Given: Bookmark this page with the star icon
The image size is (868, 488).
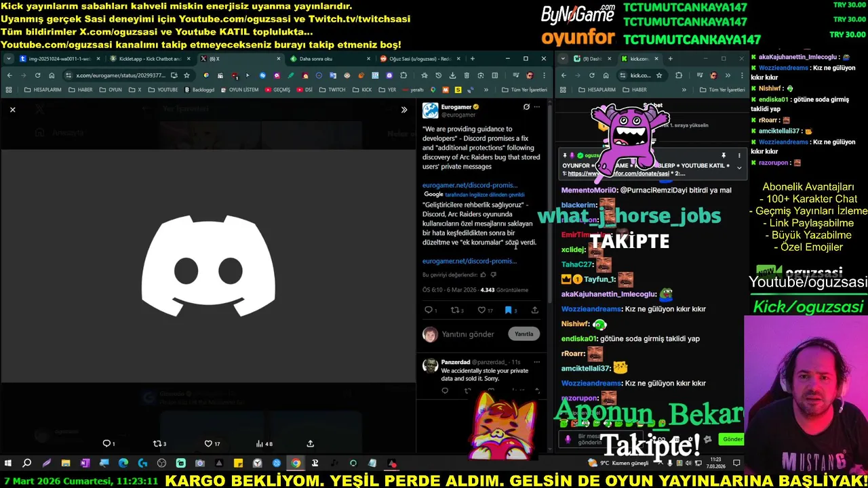Looking at the screenshot, I should (x=186, y=75).
